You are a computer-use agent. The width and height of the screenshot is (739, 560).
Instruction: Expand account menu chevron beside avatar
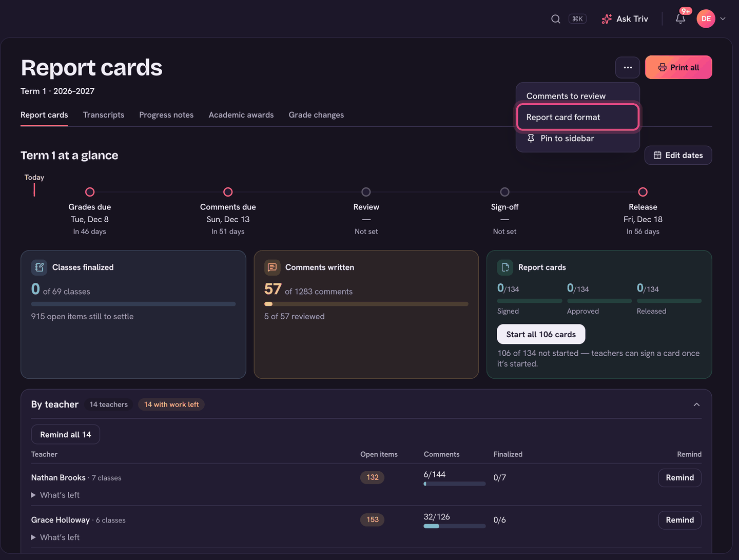[723, 18]
